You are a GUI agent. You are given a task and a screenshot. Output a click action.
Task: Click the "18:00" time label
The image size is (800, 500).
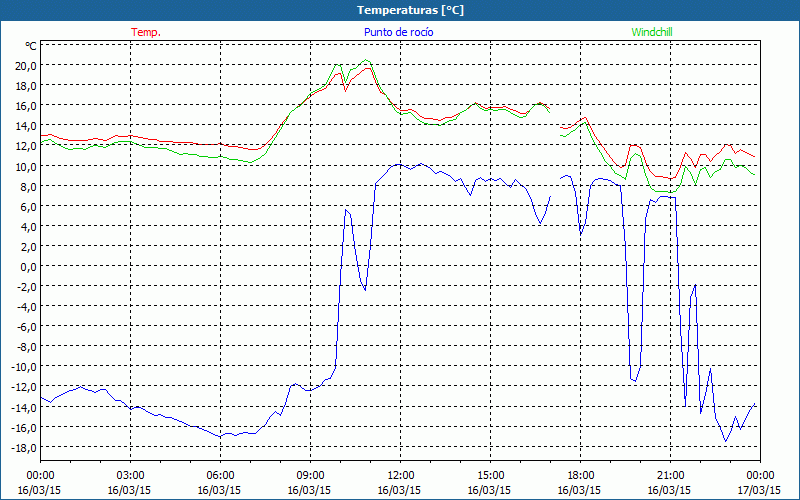click(x=580, y=476)
